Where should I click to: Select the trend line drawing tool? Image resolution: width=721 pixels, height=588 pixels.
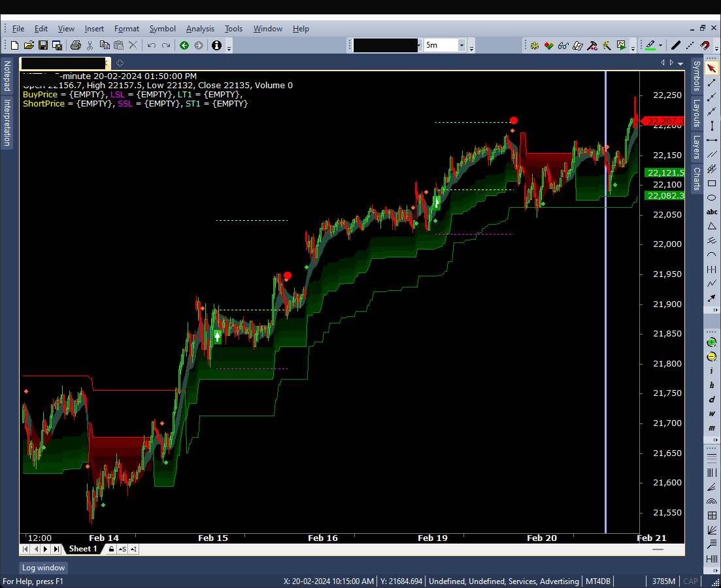(x=711, y=83)
